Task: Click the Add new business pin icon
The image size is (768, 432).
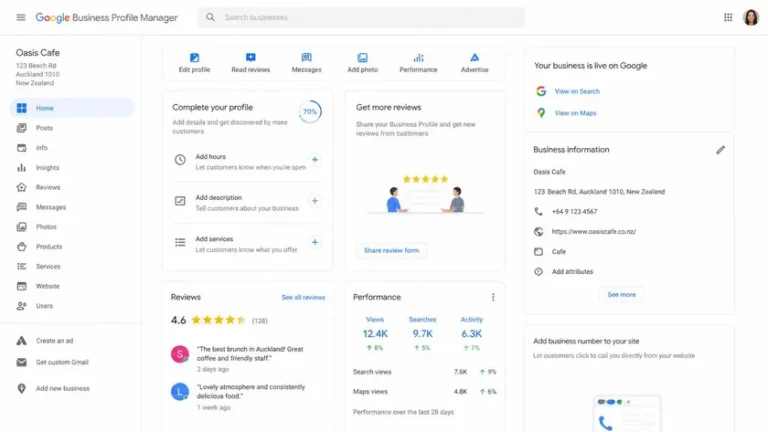Action: (x=22, y=388)
